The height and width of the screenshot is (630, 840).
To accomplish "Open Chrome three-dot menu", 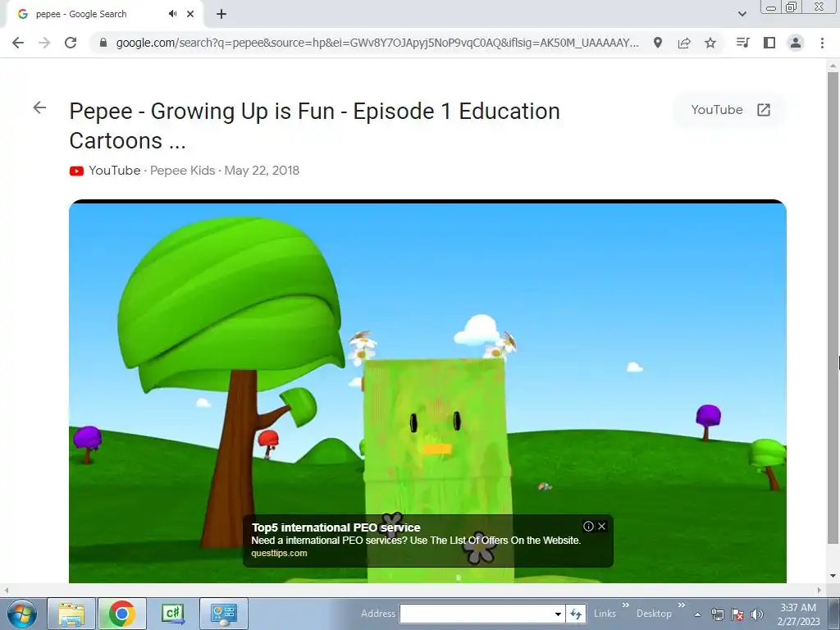I will [822, 43].
